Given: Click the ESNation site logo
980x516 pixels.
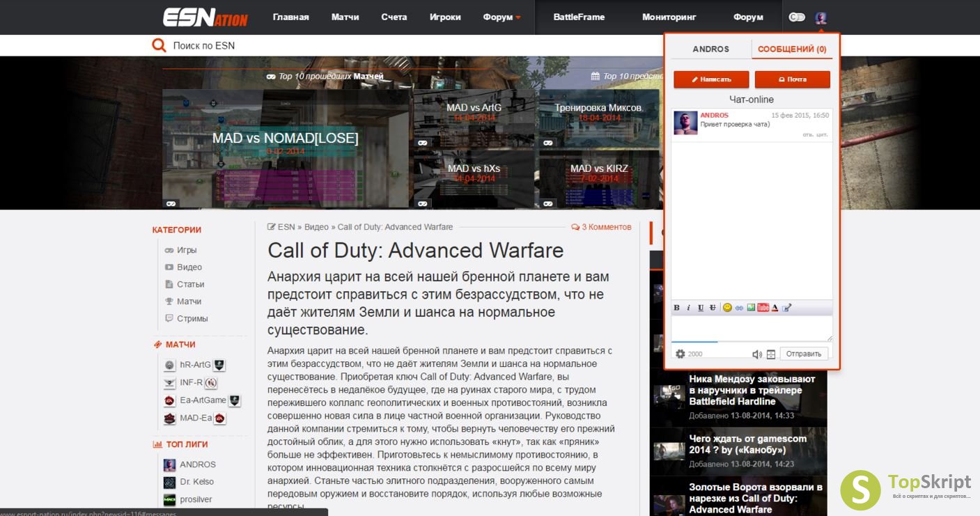Looking at the screenshot, I should tap(205, 17).
